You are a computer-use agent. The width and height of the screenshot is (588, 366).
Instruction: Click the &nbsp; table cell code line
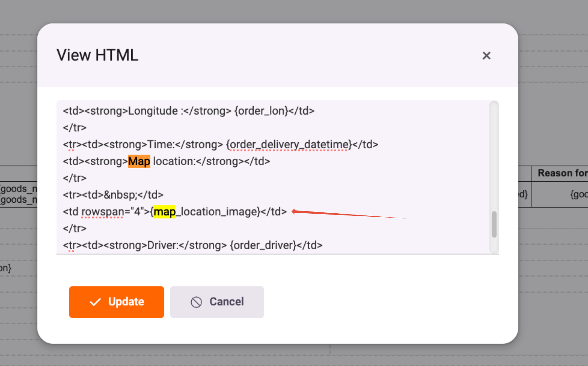pos(120,195)
